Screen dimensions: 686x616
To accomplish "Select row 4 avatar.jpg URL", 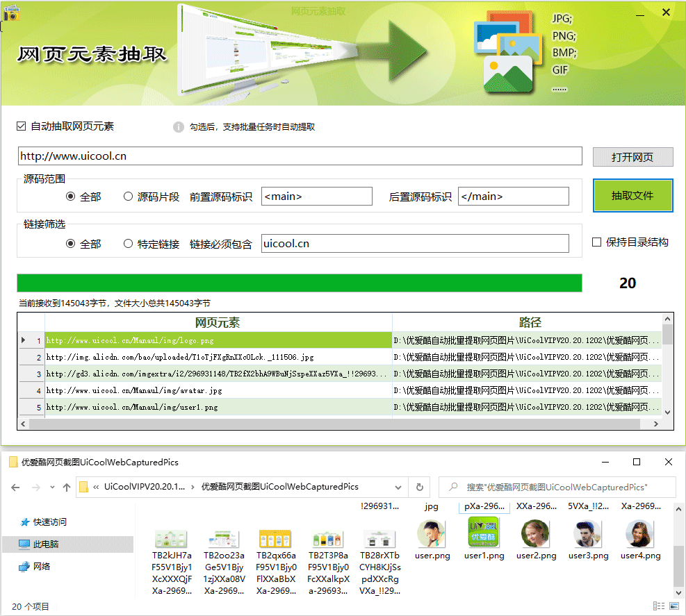I will pyautogui.click(x=218, y=390).
